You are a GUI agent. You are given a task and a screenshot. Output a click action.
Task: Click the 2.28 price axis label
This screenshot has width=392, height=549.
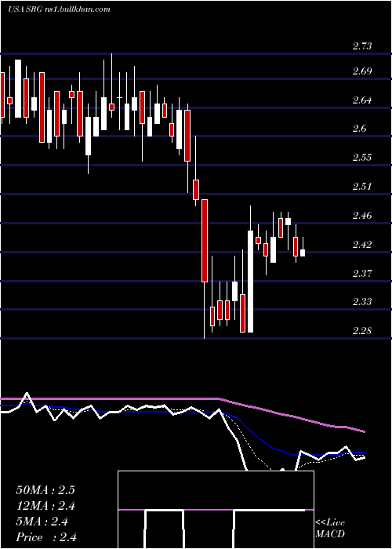(x=362, y=330)
